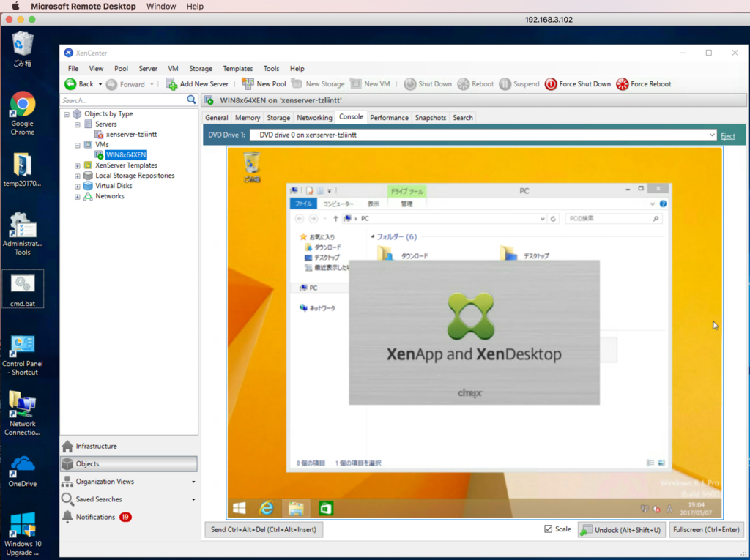
Task: Click the New Storage toolbar button
Action: point(318,84)
